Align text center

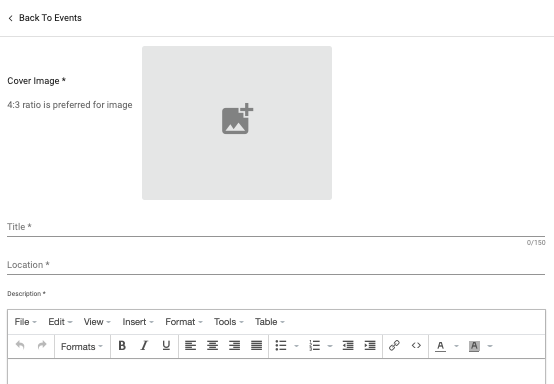click(212, 345)
